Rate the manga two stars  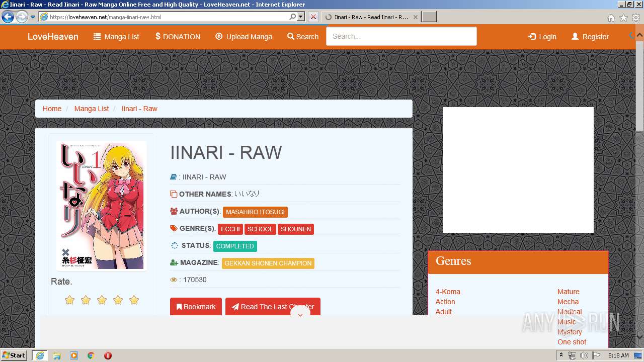click(x=86, y=300)
